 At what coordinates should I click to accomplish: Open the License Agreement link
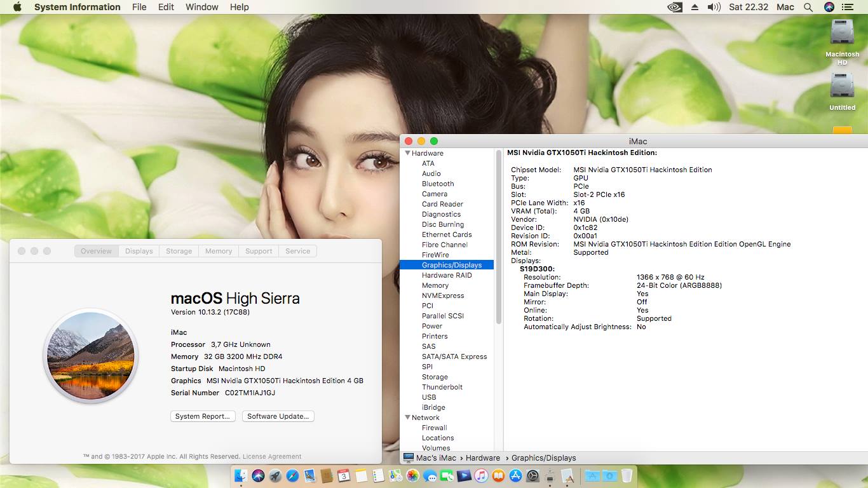pos(270,456)
